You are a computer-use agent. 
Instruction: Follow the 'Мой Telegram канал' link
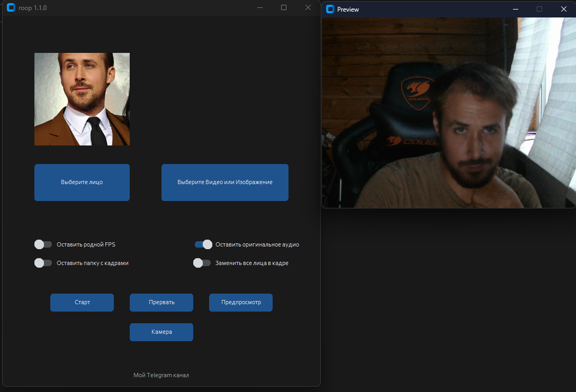(x=161, y=375)
